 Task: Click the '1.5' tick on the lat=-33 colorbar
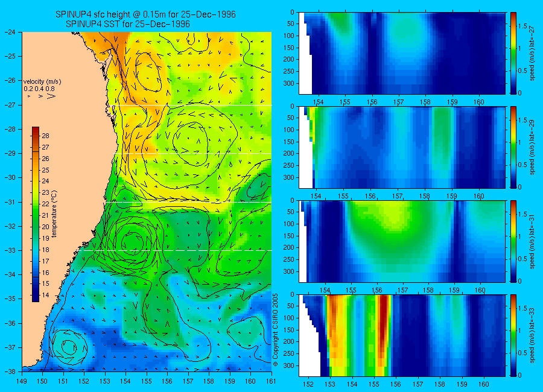click(523, 309)
